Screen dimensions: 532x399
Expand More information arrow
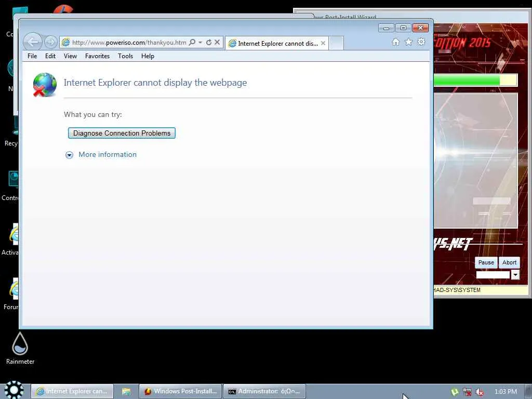(69, 155)
